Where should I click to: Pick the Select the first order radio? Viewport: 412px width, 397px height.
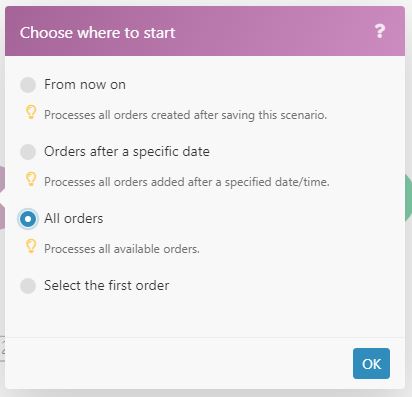pos(28,286)
